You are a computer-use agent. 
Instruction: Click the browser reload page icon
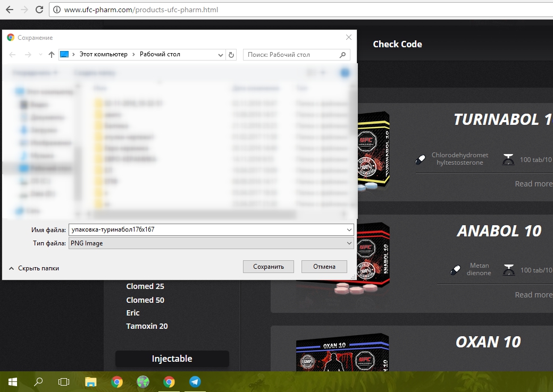click(x=39, y=10)
